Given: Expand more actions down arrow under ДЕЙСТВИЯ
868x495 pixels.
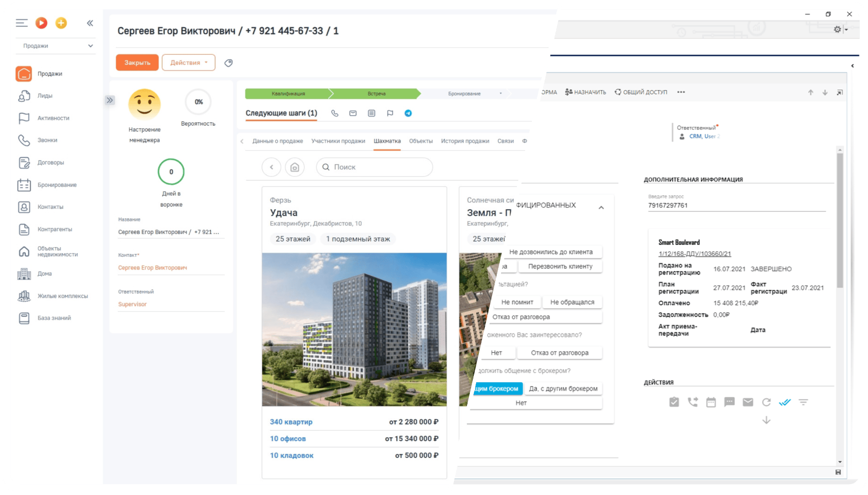Looking at the screenshot, I should point(767,421).
